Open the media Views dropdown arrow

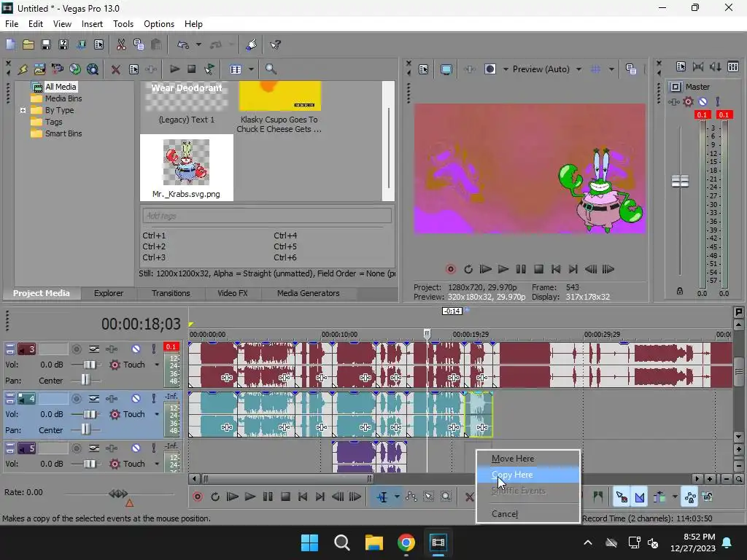[251, 69]
